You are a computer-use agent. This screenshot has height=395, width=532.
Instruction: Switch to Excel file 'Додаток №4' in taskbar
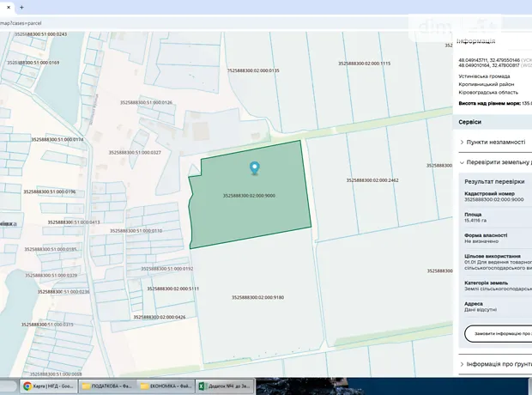[225, 386]
